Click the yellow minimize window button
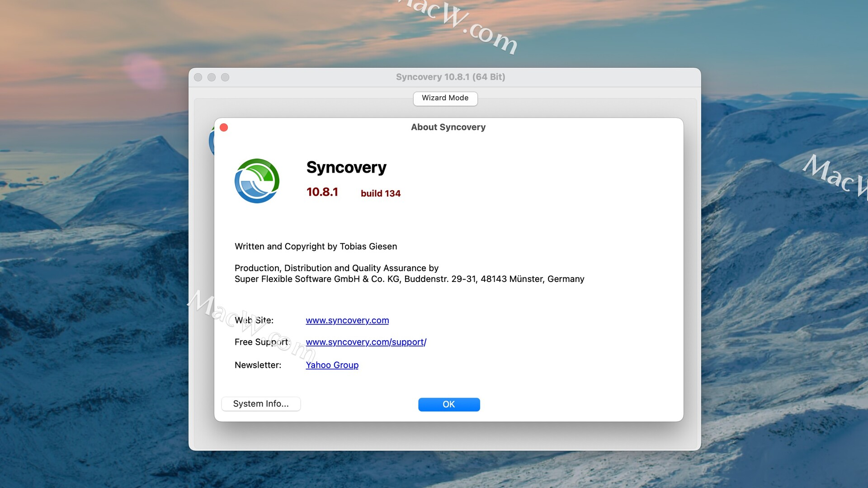This screenshot has height=488, width=868. click(212, 77)
